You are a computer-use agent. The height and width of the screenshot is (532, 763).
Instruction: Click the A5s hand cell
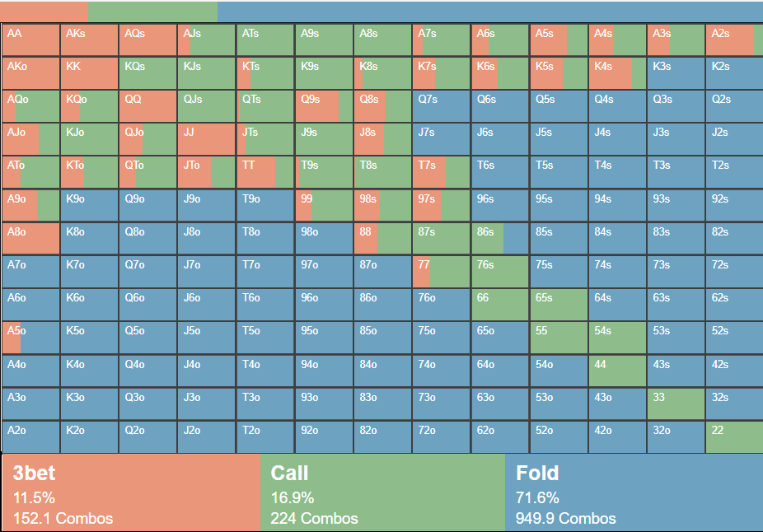pyautogui.click(x=559, y=40)
